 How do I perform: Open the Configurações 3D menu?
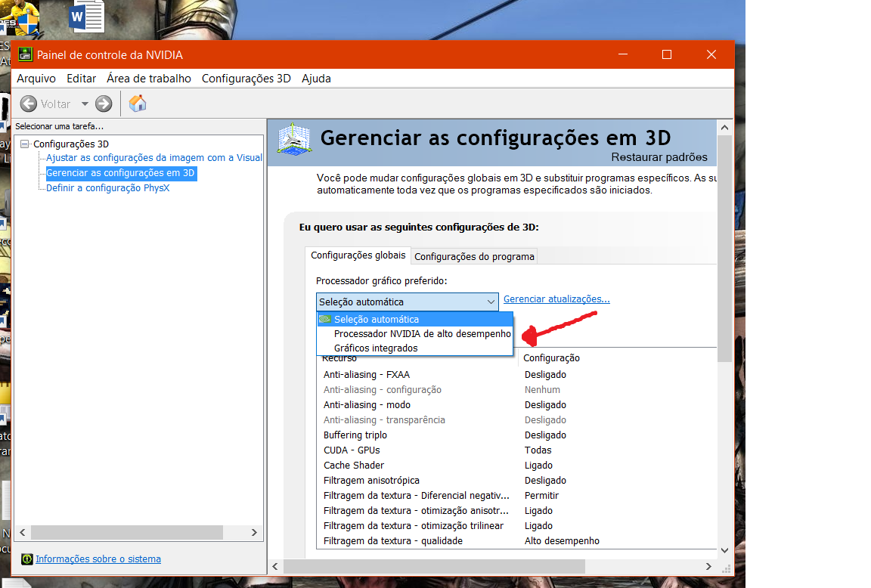(x=246, y=79)
